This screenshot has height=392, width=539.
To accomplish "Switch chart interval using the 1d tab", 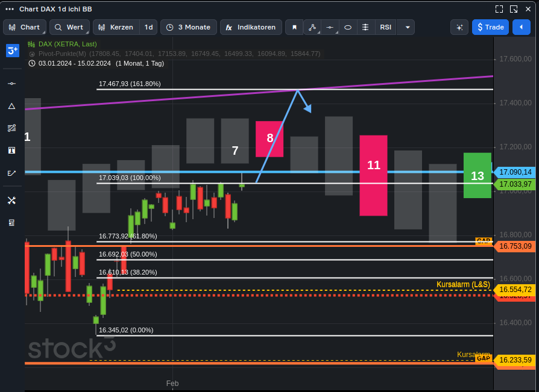I will [147, 27].
